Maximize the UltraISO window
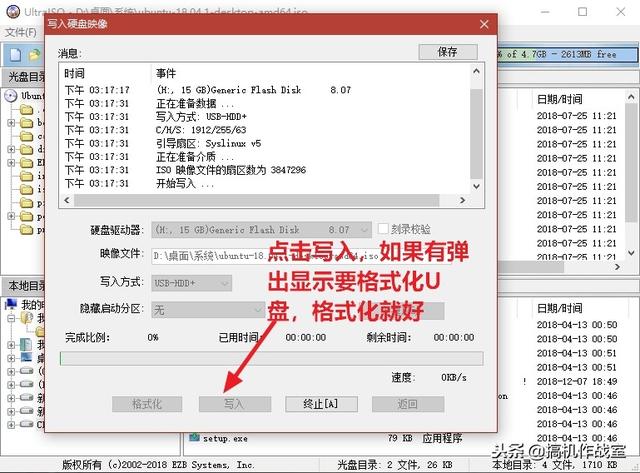Screen dimensions: 640x473 click(x=582, y=12)
